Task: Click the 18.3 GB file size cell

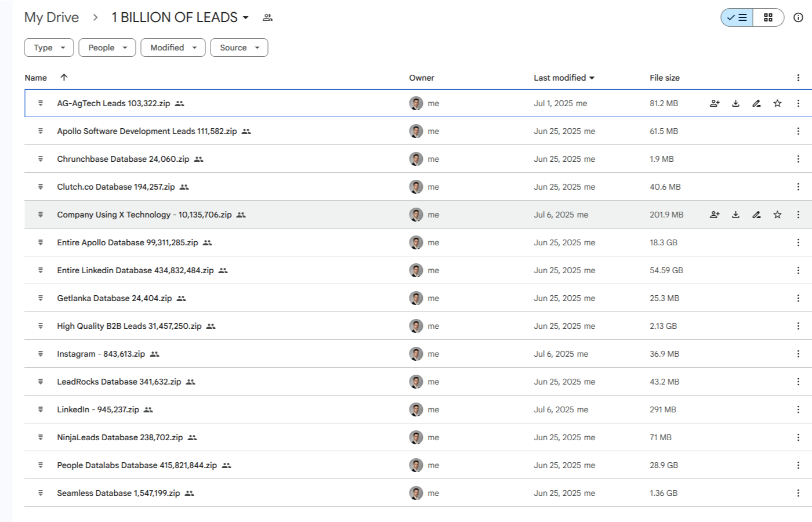Action: pyautogui.click(x=664, y=242)
